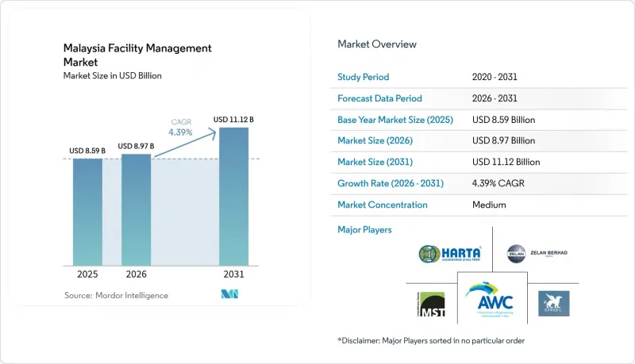Select the 'USD 11.12 B' bar label
This screenshot has height=364, width=635.
point(233,120)
